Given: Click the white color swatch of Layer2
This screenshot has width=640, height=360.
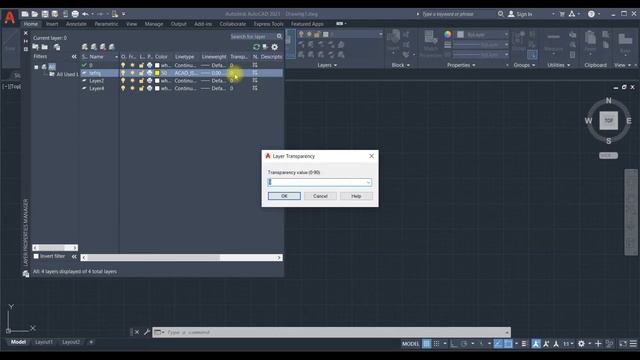Looking at the screenshot, I should [x=157, y=81].
